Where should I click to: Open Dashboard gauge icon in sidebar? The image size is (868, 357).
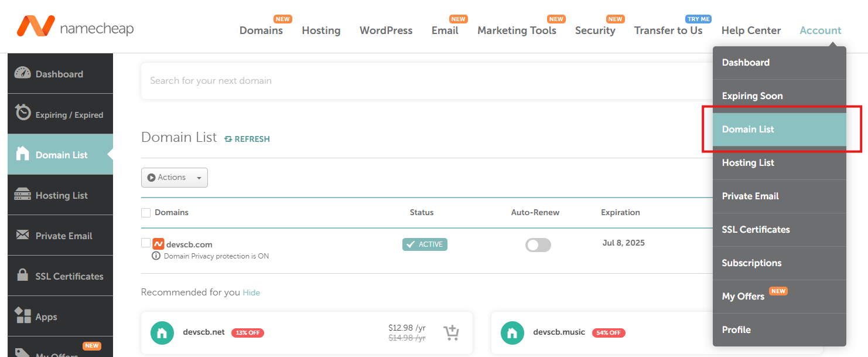[x=22, y=73]
